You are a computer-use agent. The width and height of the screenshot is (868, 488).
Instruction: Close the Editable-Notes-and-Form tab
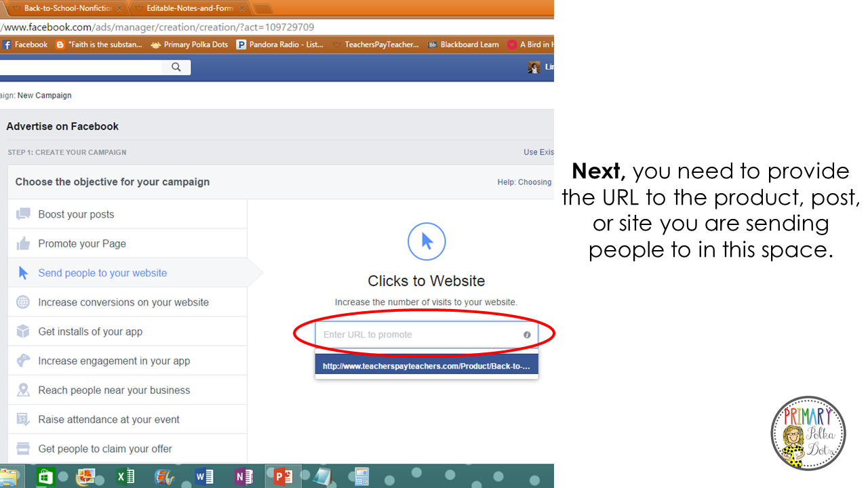point(241,9)
